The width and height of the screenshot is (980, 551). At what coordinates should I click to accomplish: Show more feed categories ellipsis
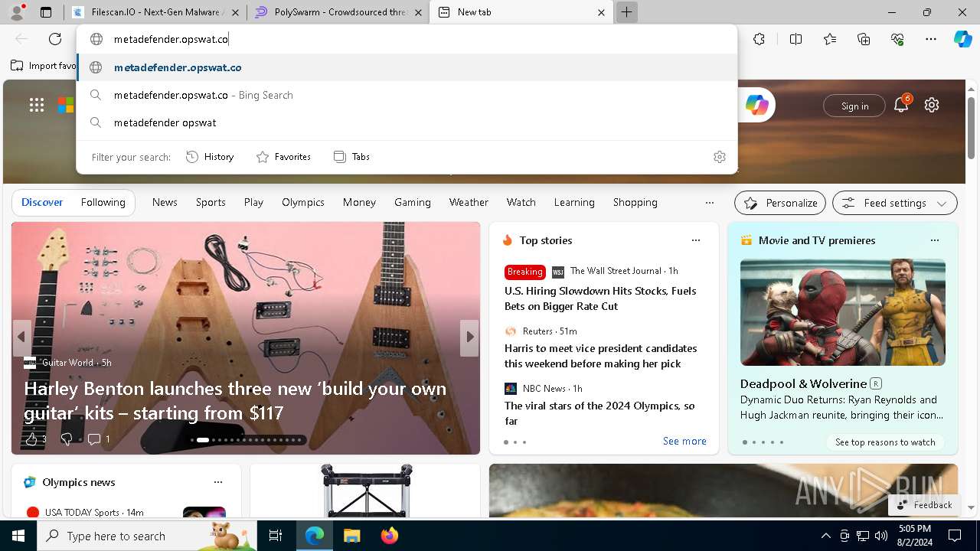[x=710, y=203]
